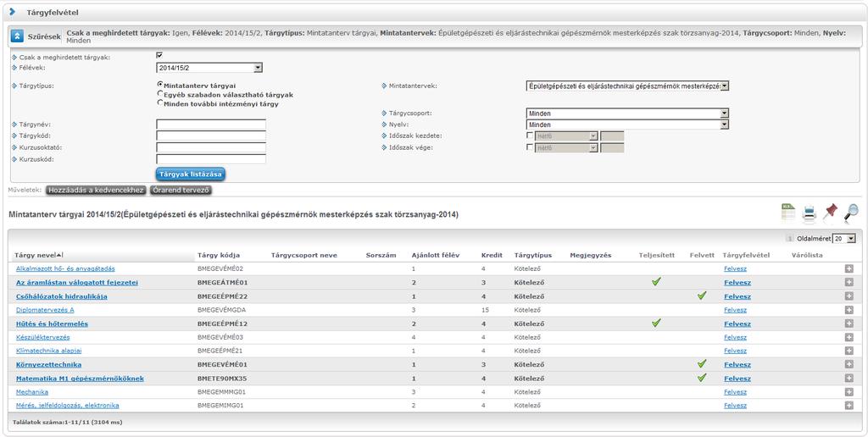
Task: Click the Tárgyak listázása button
Action: (191, 174)
